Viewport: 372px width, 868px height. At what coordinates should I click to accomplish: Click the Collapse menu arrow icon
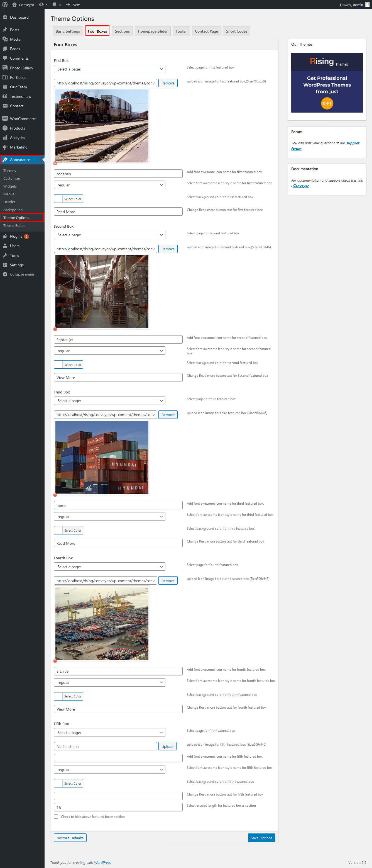click(5, 274)
